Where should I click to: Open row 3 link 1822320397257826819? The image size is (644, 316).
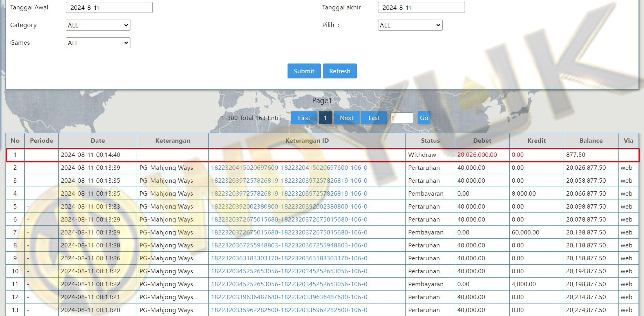pos(289,180)
